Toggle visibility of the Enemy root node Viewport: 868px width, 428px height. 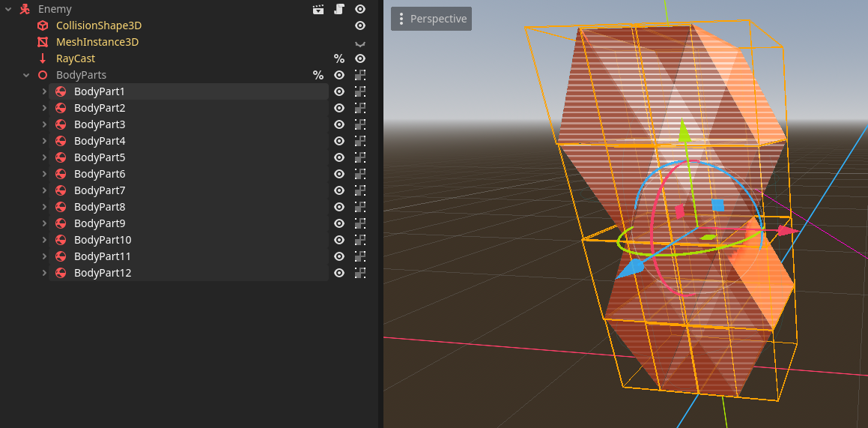coord(360,9)
